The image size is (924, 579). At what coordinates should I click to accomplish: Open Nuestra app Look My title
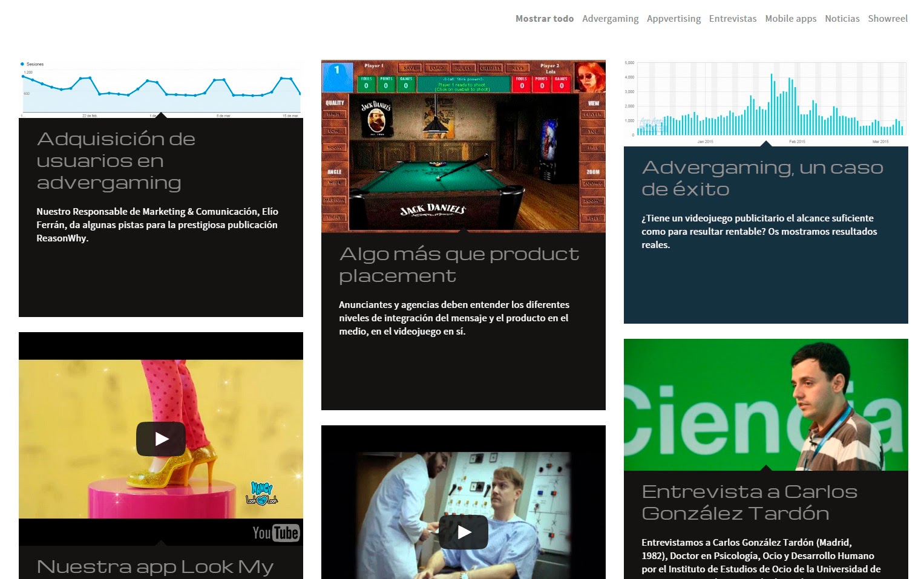click(x=155, y=567)
